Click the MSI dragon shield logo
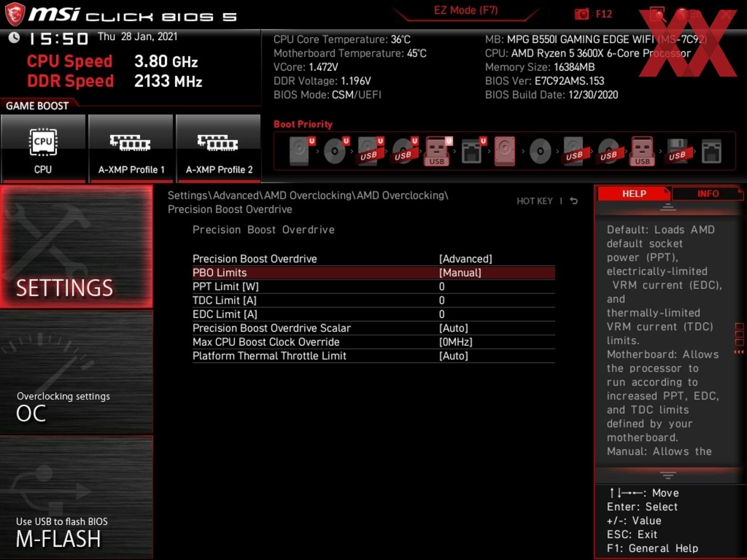Screen dimensions: 747x560 15,14
